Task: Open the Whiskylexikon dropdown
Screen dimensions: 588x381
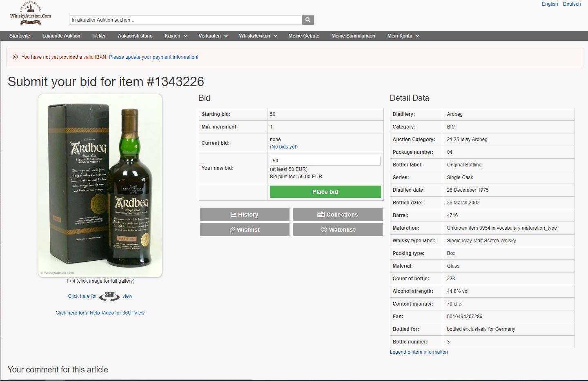Action: click(258, 36)
